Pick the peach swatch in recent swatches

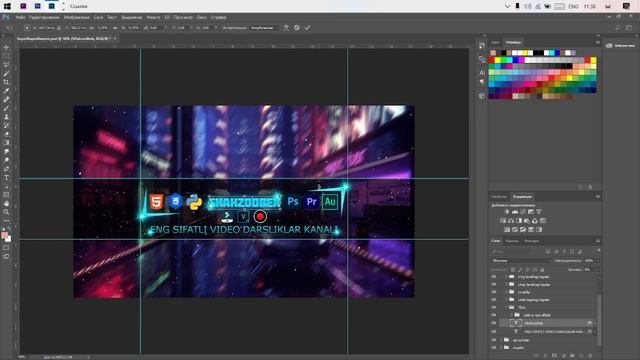(493, 53)
